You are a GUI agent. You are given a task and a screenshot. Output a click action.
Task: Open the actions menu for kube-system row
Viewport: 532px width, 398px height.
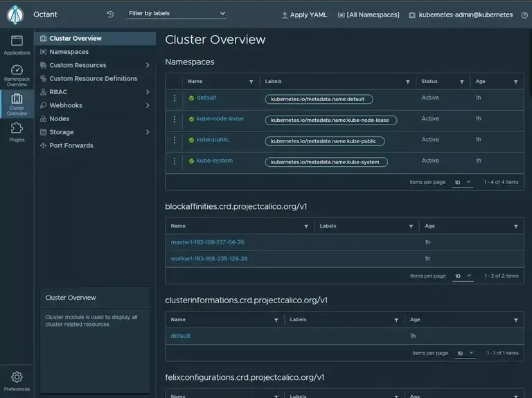click(x=175, y=161)
